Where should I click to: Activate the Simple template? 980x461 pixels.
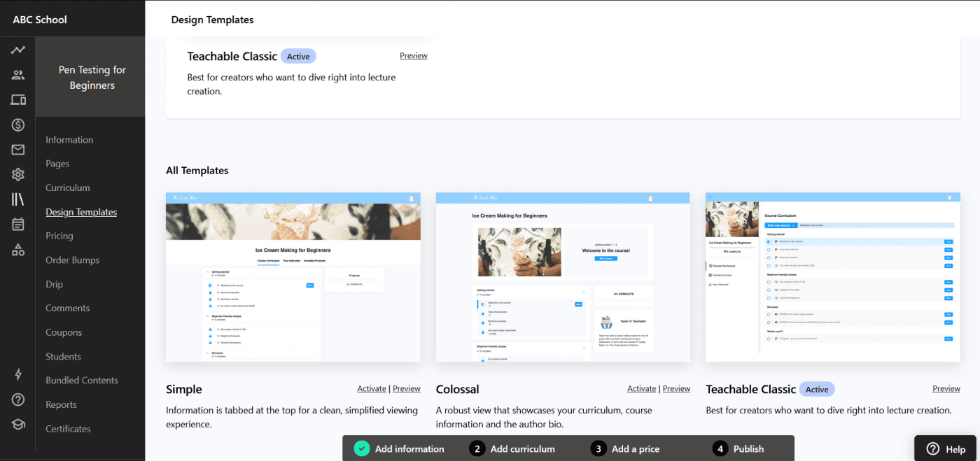pyautogui.click(x=372, y=389)
